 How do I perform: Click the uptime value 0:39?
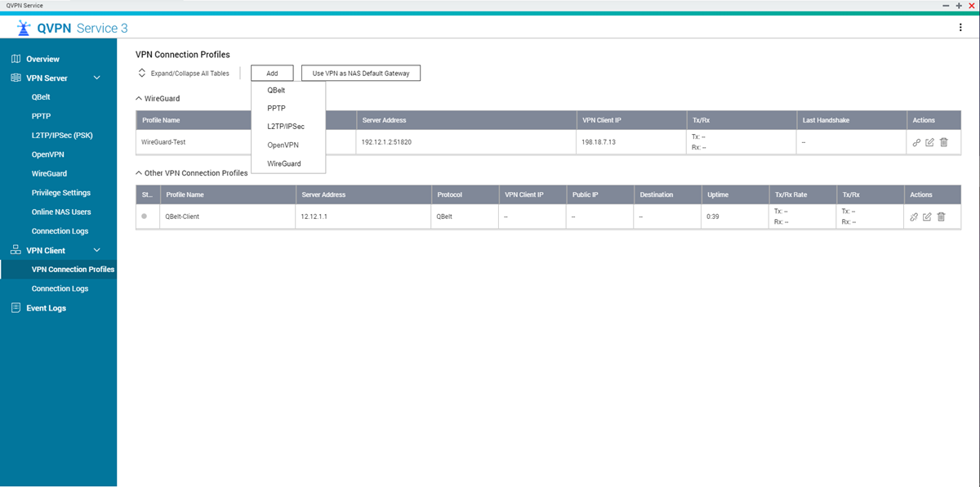coord(713,217)
